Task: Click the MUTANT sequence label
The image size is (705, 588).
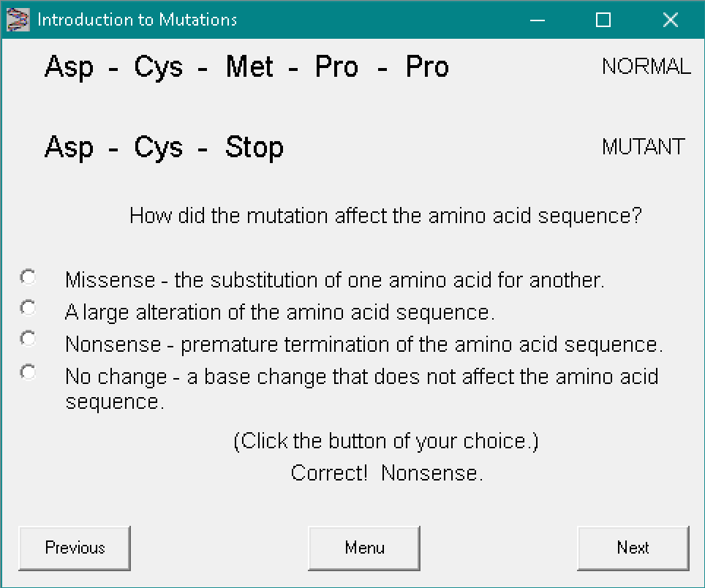Action: 643,147
